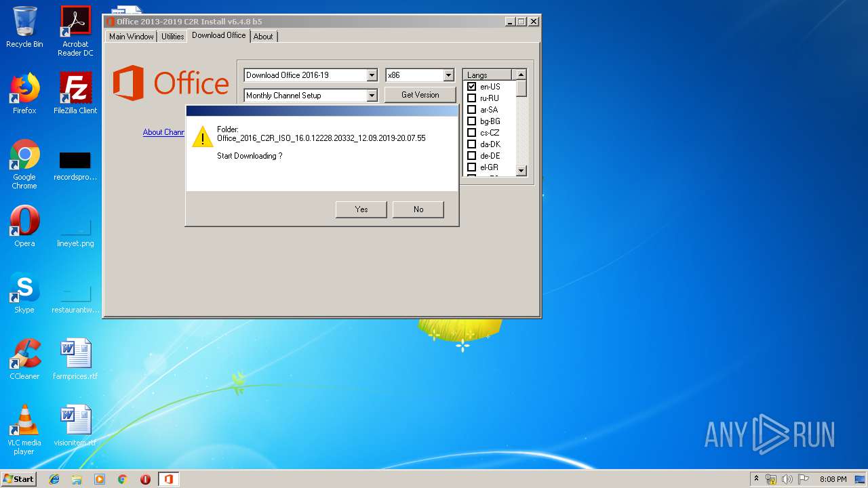The height and width of the screenshot is (488, 868).
Task: Check the ru-RU language checkbox
Action: [472, 98]
